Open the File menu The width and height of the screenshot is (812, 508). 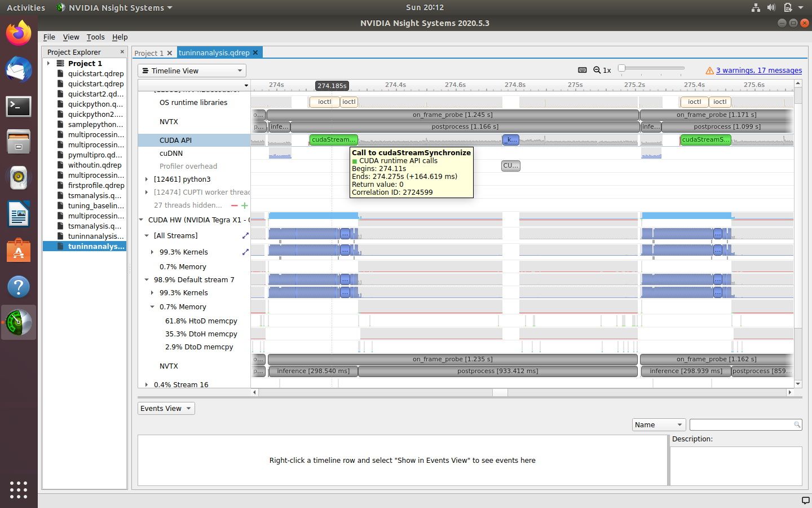pos(49,37)
